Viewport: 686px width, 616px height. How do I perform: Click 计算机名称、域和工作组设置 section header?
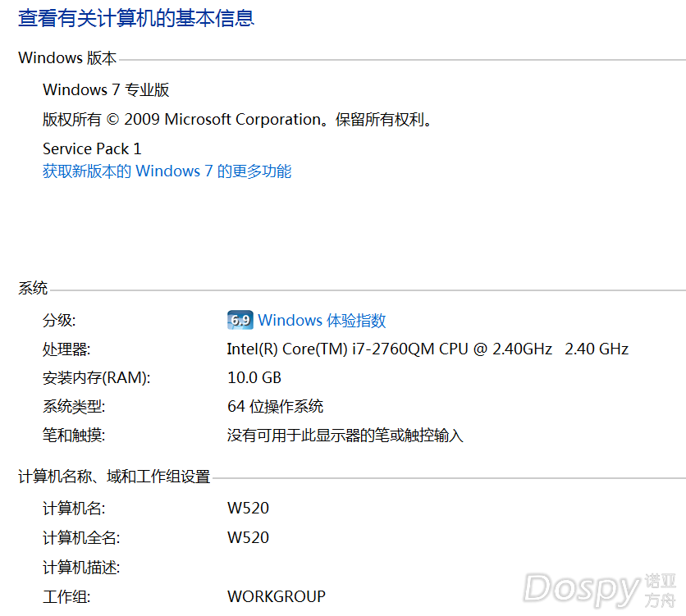coord(114,477)
